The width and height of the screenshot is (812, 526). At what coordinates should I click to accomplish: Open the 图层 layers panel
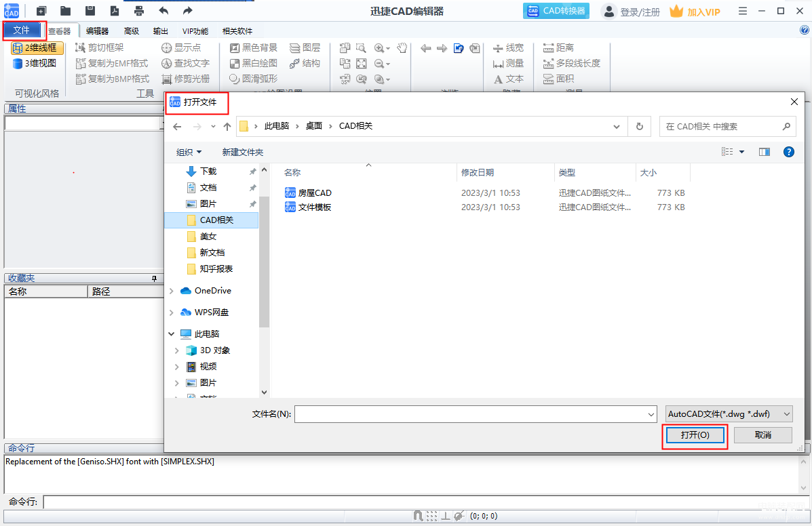305,47
